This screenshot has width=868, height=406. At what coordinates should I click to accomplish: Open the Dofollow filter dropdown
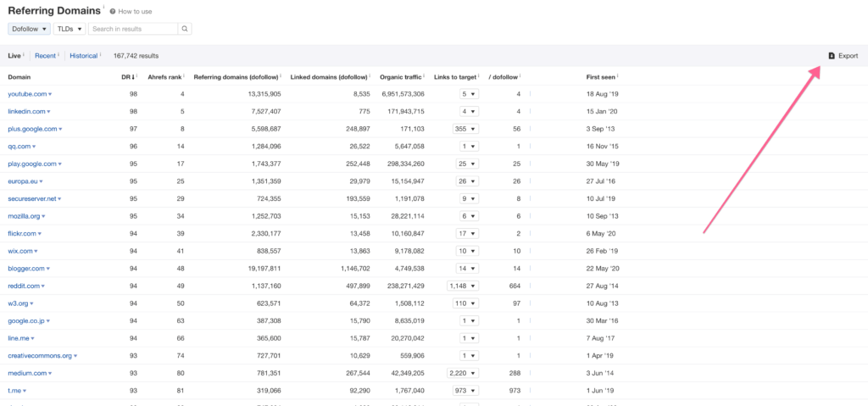(x=30, y=29)
